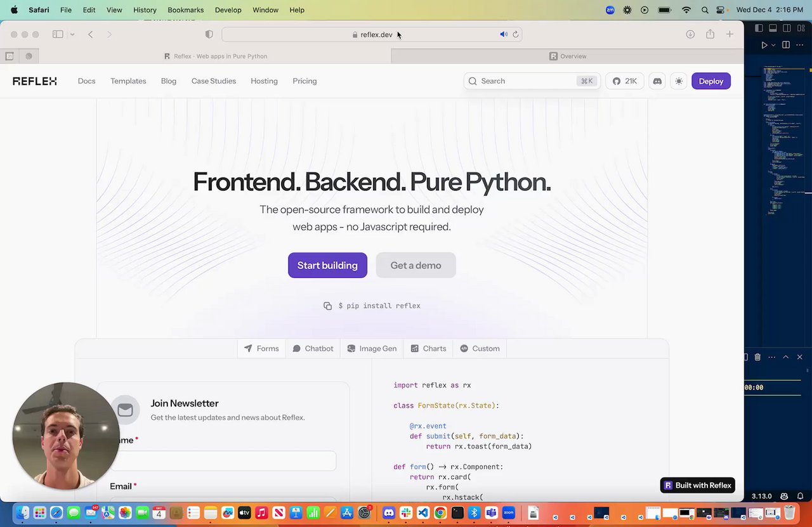Add a new Safari tab with the plus icon
The width and height of the screenshot is (812, 527).
coord(730,34)
